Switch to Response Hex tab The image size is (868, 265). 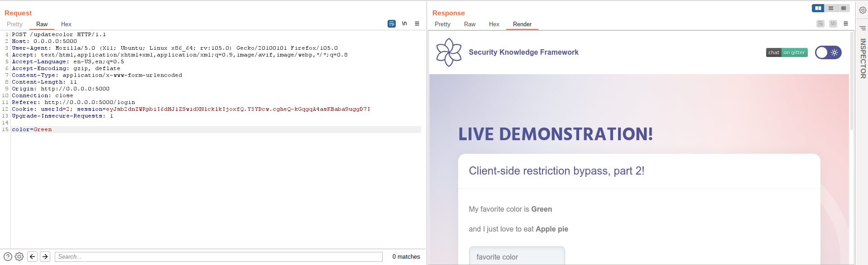pyautogui.click(x=494, y=24)
